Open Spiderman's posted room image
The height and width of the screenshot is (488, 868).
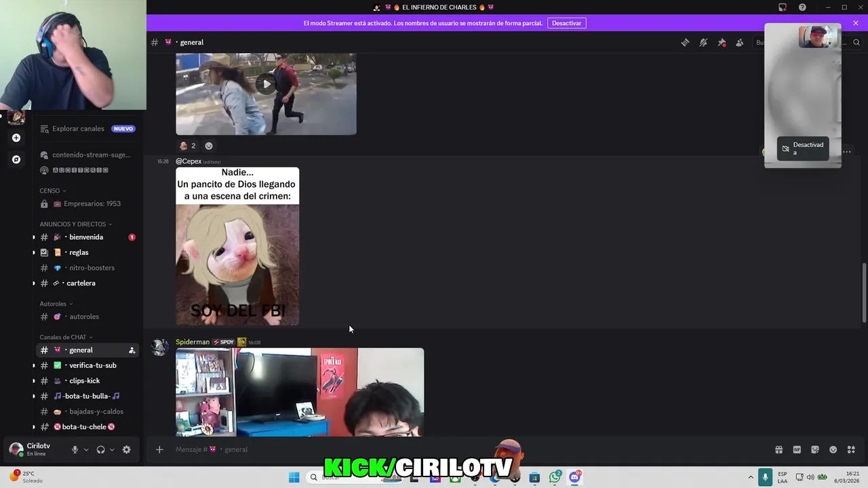point(300,392)
